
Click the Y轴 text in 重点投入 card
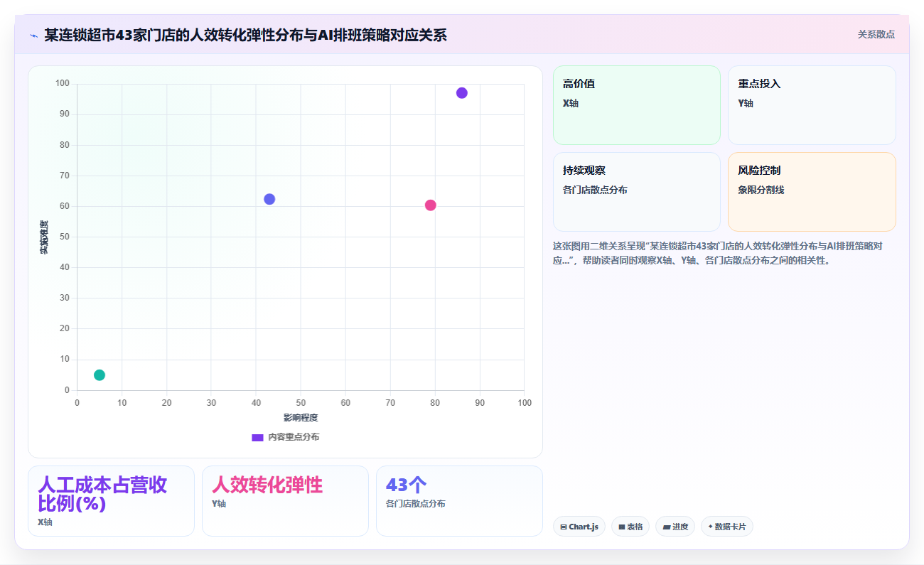[x=746, y=103]
